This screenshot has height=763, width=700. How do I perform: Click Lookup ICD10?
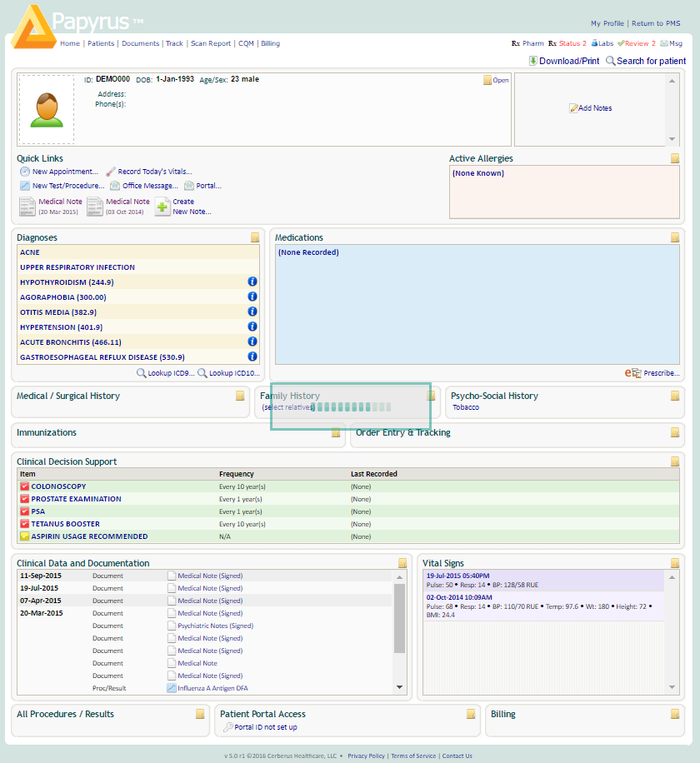tap(228, 372)
